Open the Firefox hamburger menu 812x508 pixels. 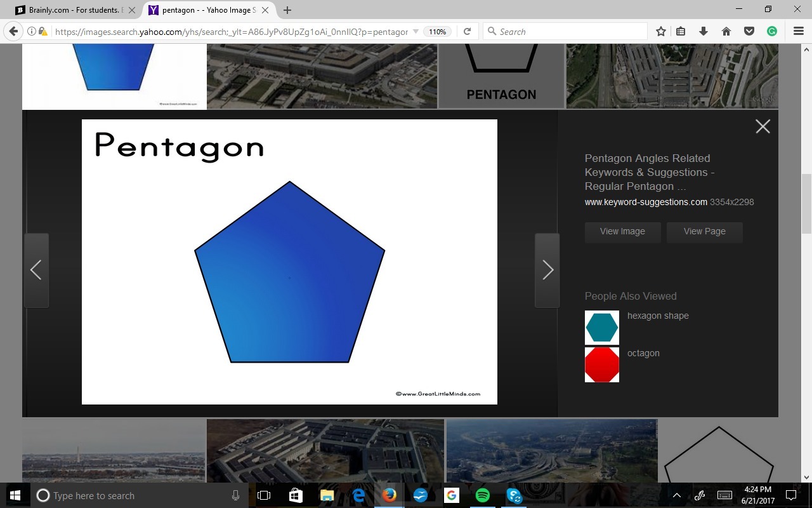tap(799, 31)
